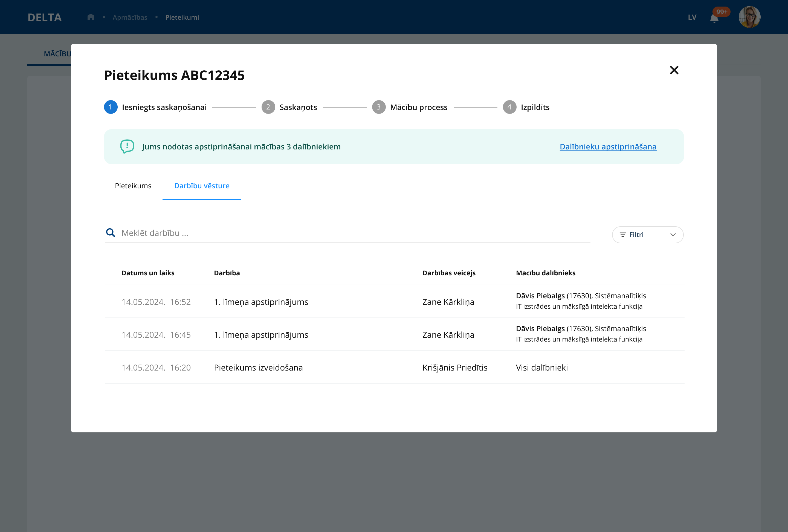Click 1. līmeņa apstiprinājums in 16:45 row

pos(261,335)
